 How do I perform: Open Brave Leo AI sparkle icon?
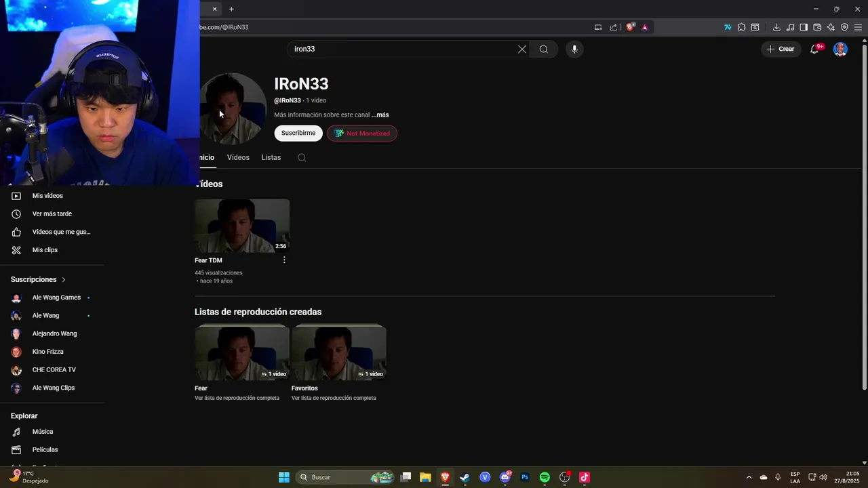tap(831, 27)
